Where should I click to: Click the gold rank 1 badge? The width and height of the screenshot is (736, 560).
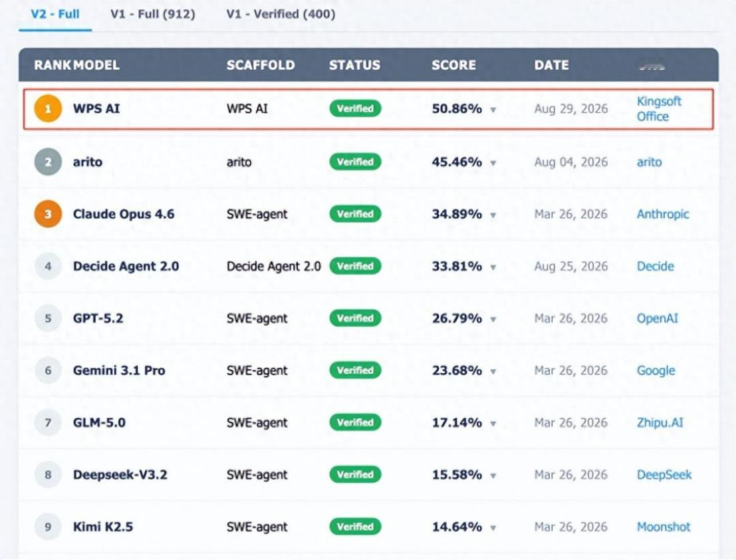click(x=48, y=108)
